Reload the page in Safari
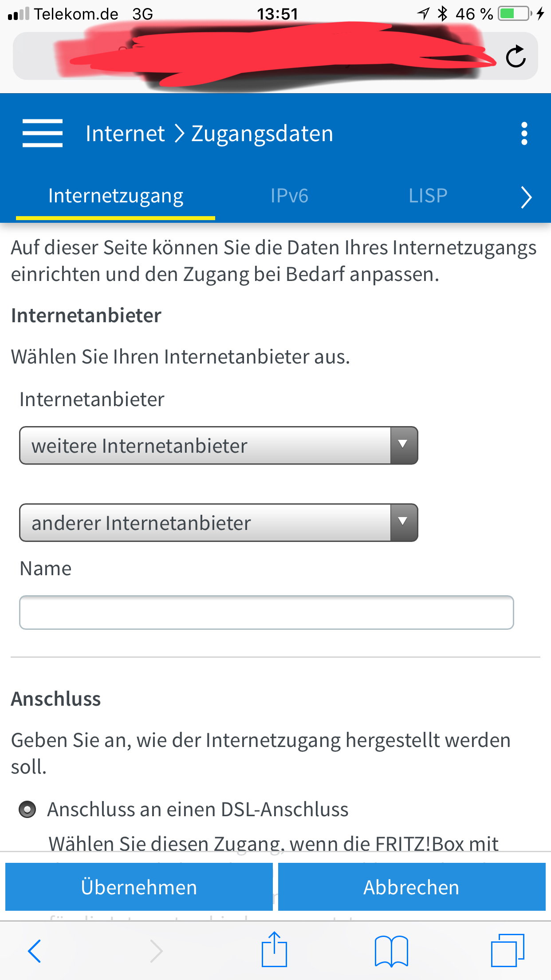The image size is (551, 980). point(516,57)
